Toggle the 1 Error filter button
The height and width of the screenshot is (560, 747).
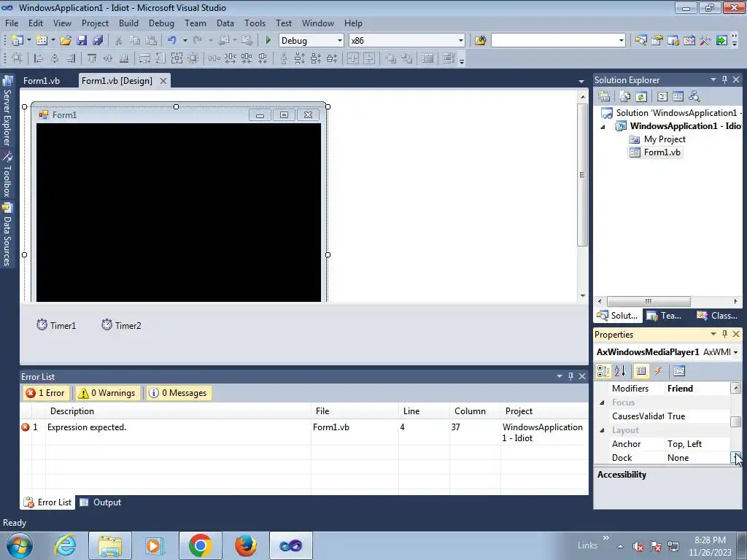point(46,393)
